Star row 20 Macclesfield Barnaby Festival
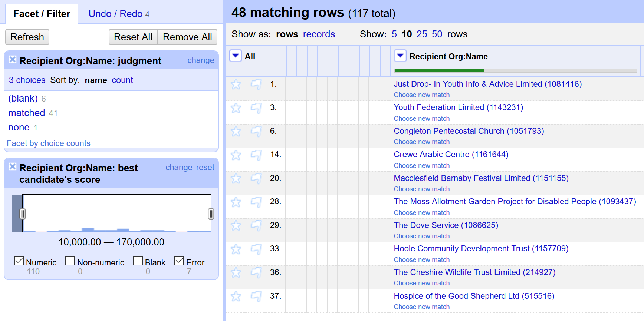Screen dimensions: 644x321 236,179
